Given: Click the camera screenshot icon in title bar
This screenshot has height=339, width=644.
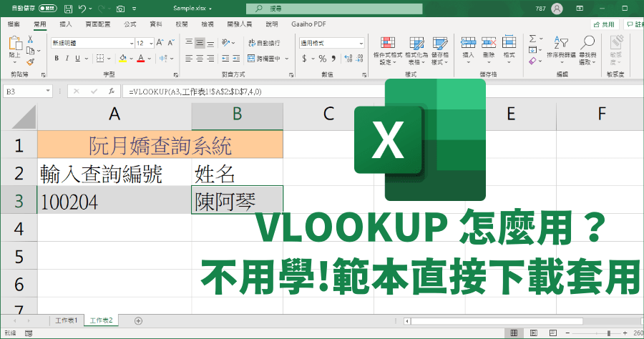Looking at the screenshot, I should click(120, 8).
